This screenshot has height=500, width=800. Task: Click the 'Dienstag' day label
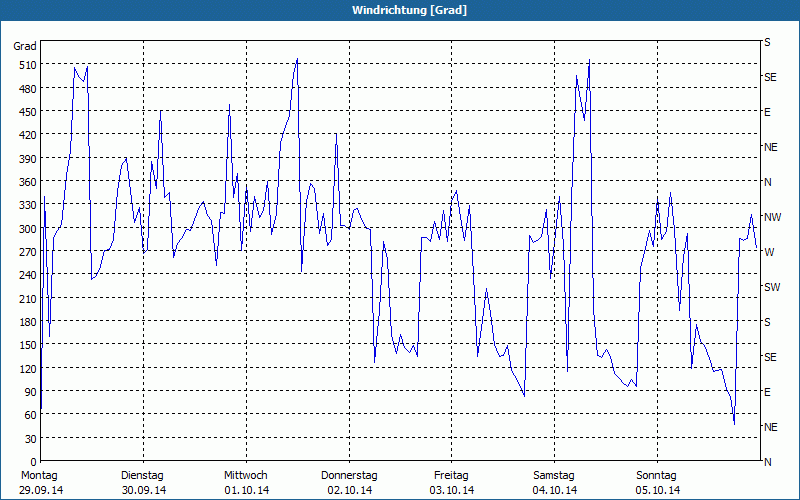click(142, 476)
